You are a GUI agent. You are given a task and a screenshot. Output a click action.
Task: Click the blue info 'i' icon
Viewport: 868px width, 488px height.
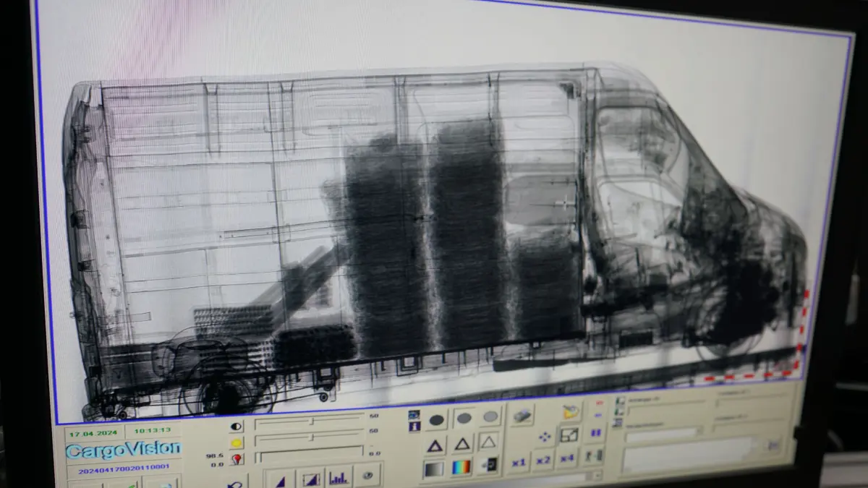pos(414,427)
